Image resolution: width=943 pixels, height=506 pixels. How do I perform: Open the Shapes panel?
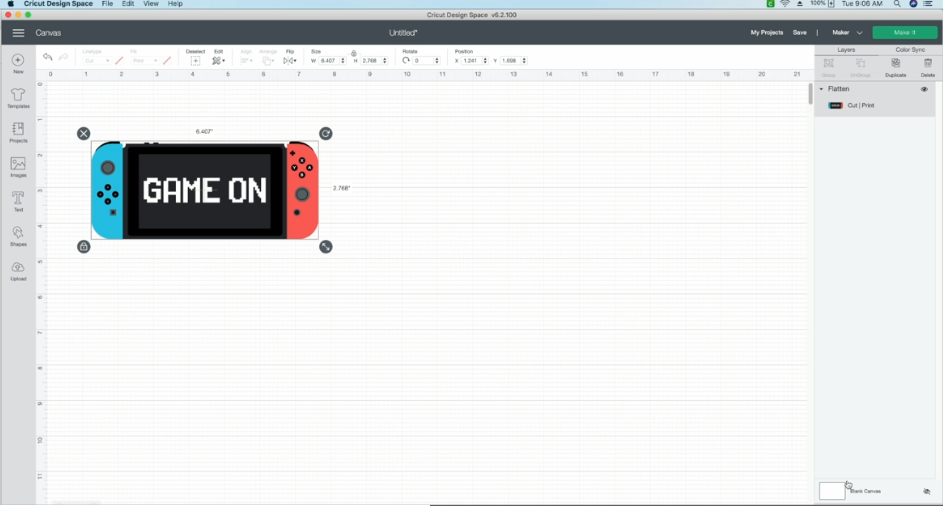pyautogui.click(x=18, y=236)
